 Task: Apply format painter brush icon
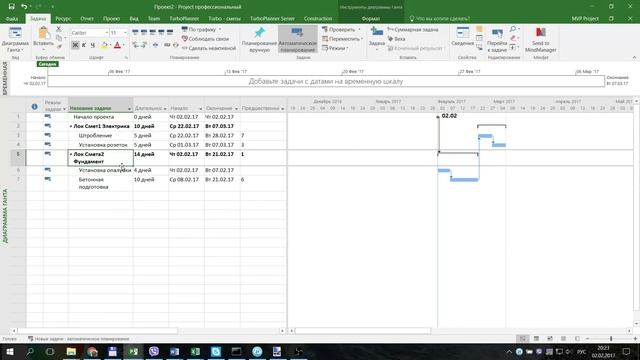[59, 47]
